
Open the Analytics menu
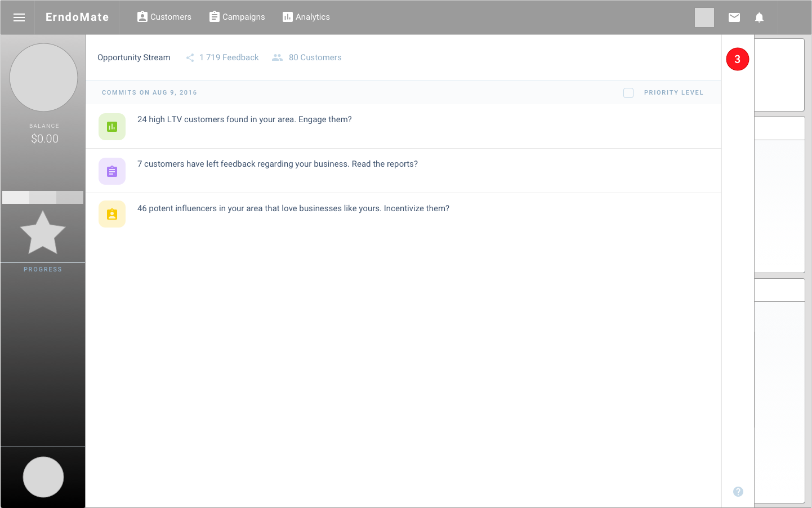(306, 17)
